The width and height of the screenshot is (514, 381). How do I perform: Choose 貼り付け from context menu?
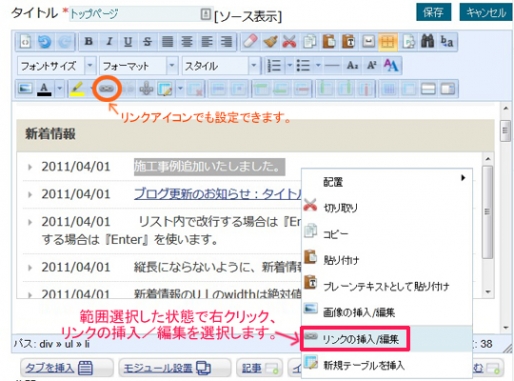click(x=387, y=259)
